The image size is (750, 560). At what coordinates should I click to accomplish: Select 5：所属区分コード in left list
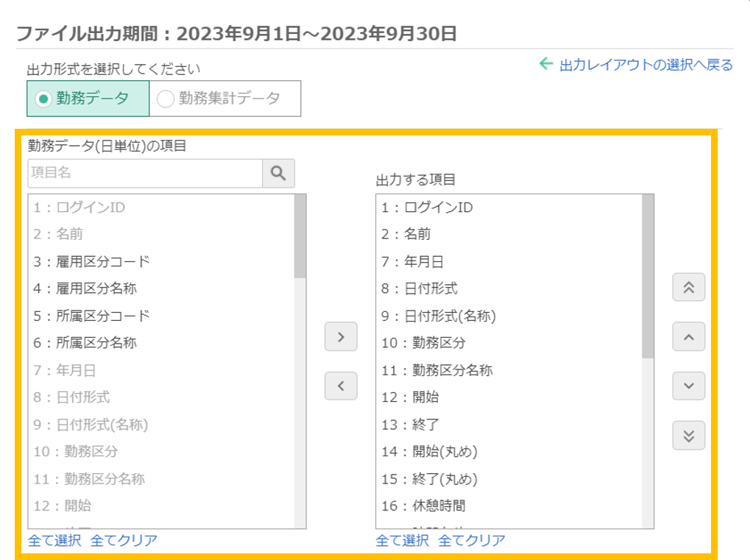(91, 316)
